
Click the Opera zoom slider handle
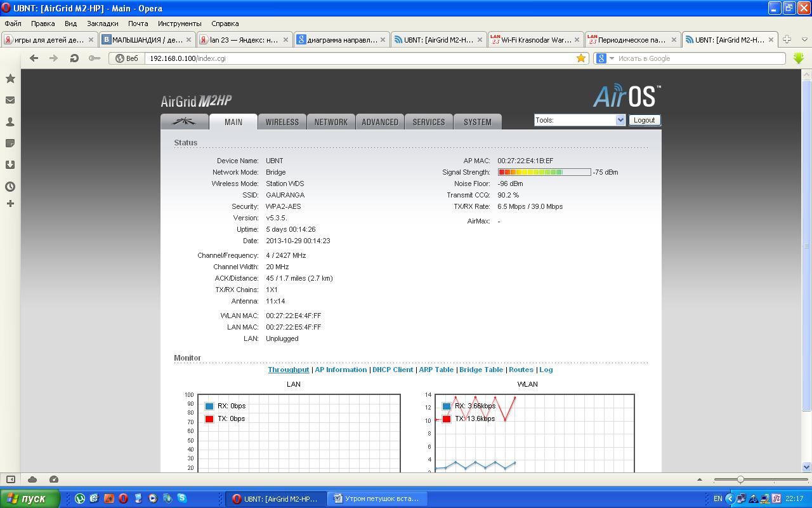[740, 479]
